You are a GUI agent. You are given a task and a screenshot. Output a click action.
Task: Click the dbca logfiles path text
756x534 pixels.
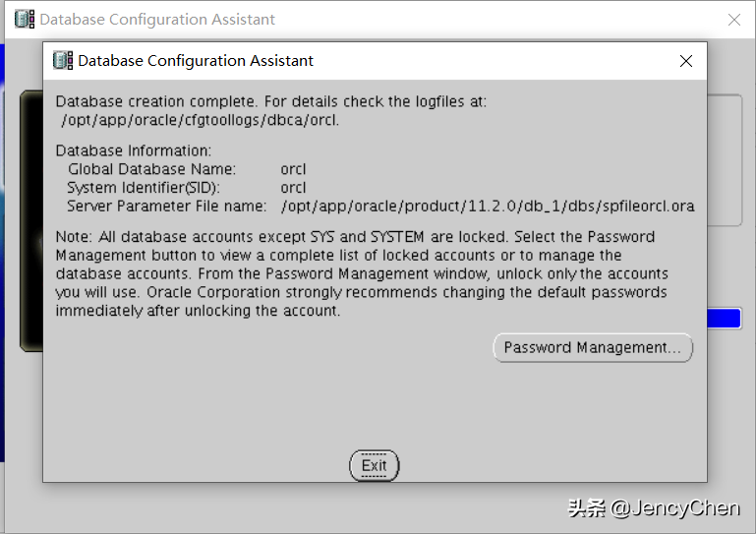tap(201, 120)
